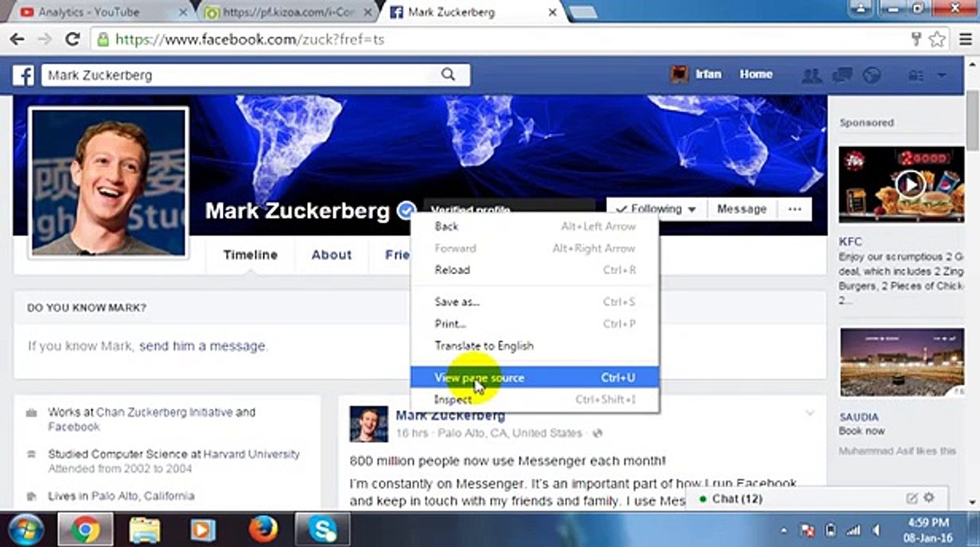Open the Privacy Shortcuts lock icon
The height and width of the screenshot is (547, 980).
click(x=915, y=74)
